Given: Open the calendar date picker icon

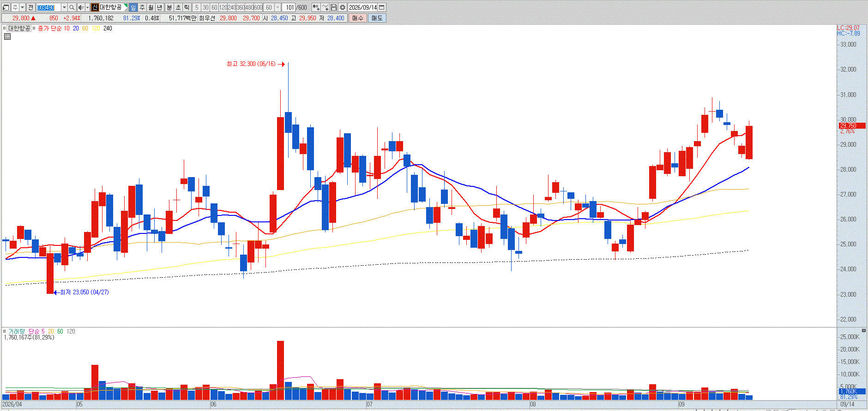Looking at the screenshot, I should (x=382, y=7).
